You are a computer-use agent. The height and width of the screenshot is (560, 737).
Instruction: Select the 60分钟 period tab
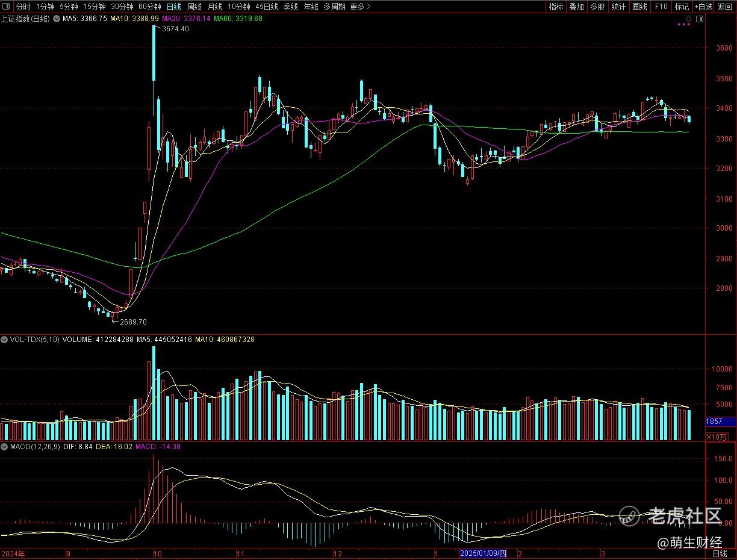(x=150, y=7)
